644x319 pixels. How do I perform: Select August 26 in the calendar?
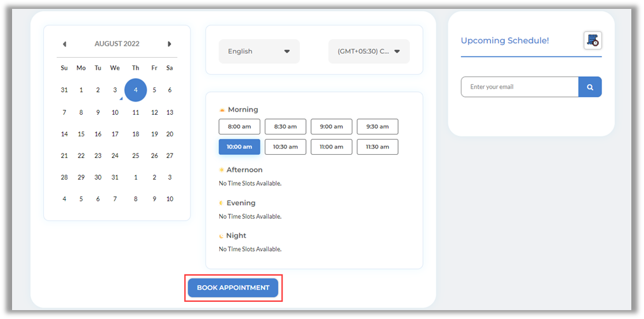[x=154, y=155]
